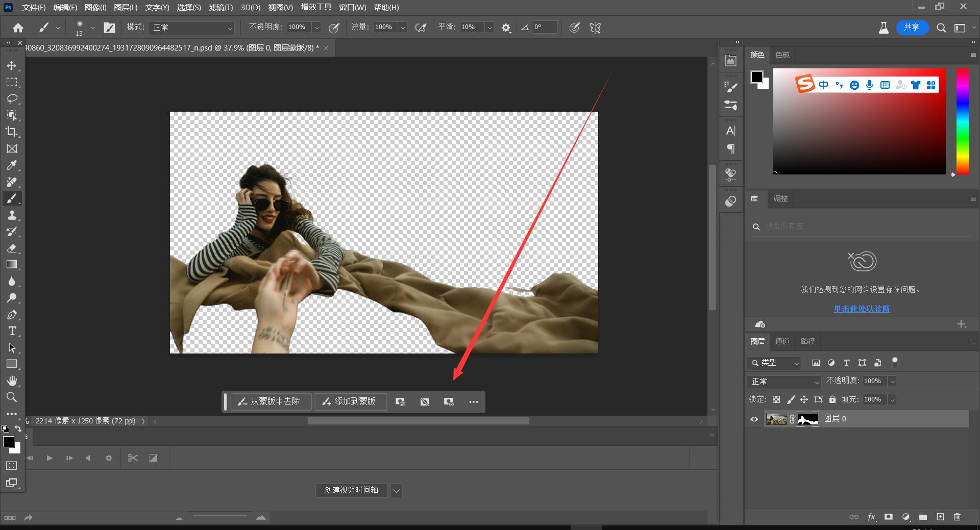This screenshot has width=980, height=530.
Task: Click the create new layer icon
Action: [940, 517]
